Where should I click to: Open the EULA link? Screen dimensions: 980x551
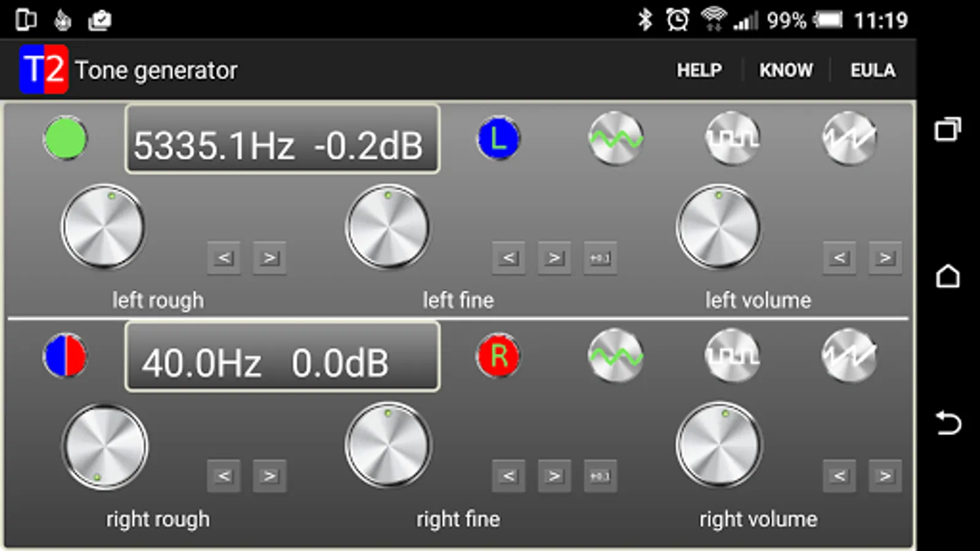(873, 70)
